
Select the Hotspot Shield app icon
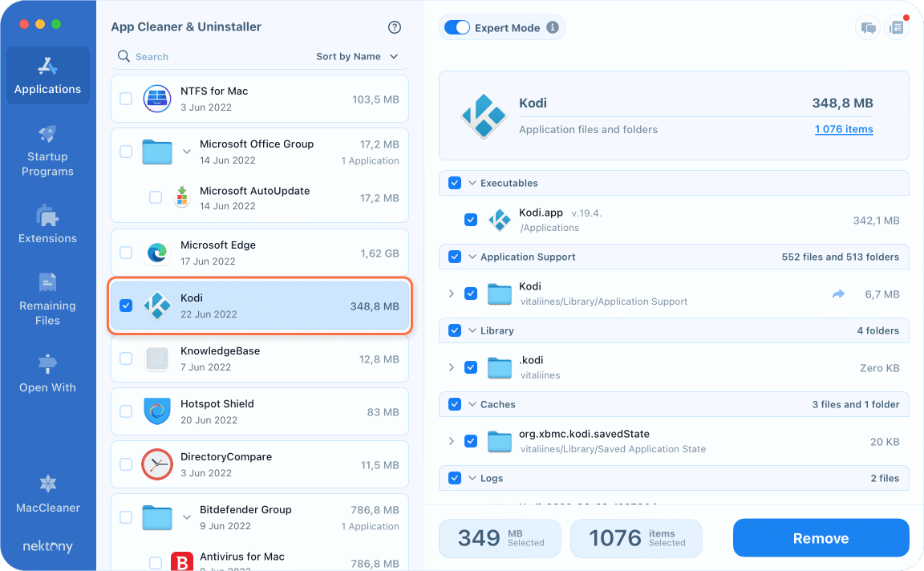[157, 411]
